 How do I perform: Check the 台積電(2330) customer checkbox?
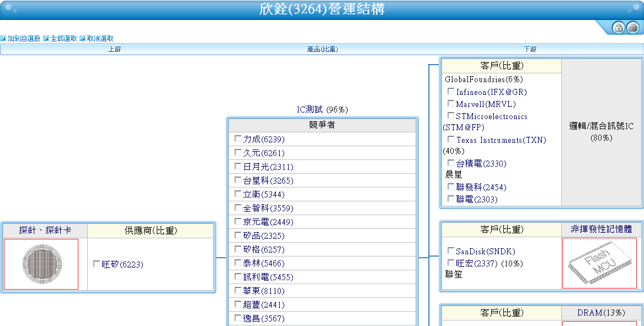click(451, 163)
